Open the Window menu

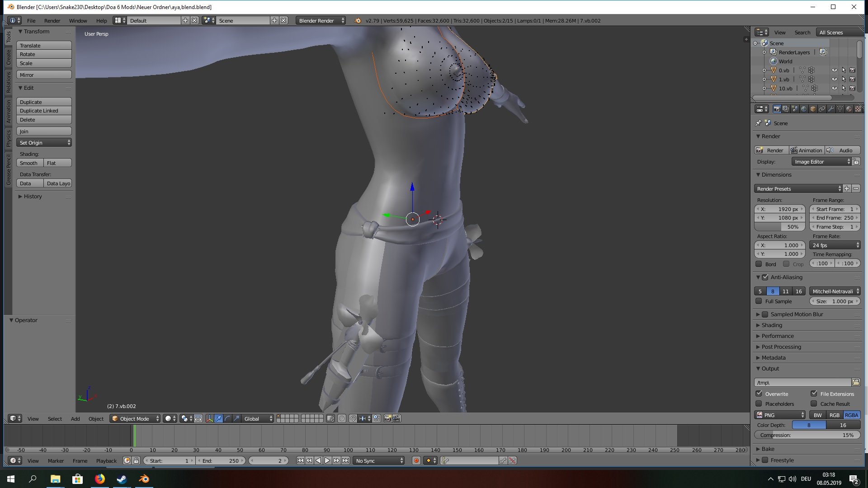(x=78, y=20)
